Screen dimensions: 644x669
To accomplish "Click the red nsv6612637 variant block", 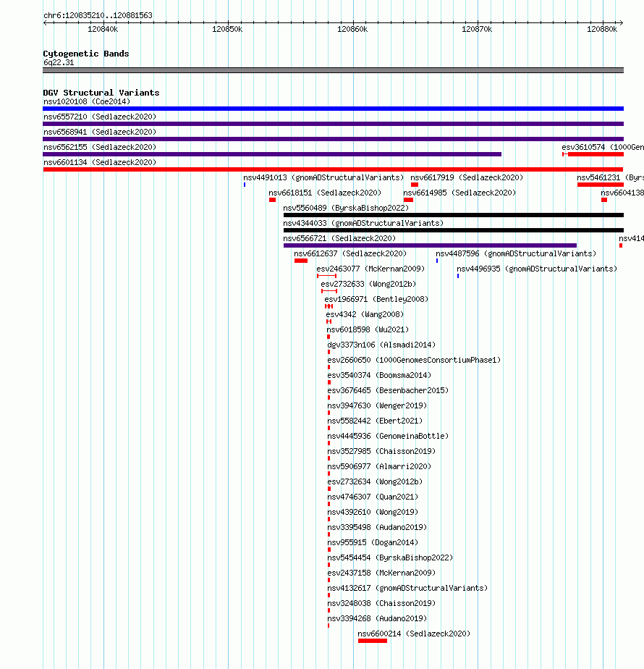I will [301, 261].
